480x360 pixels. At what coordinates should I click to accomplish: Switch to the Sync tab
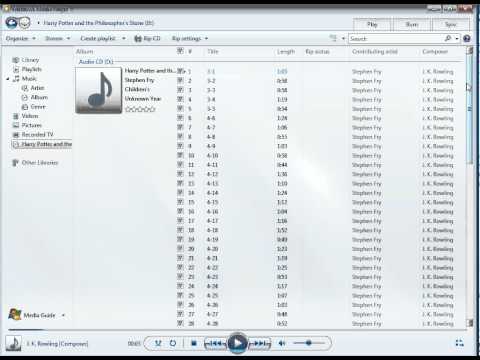pyautogui.click(x=451, y=24)
